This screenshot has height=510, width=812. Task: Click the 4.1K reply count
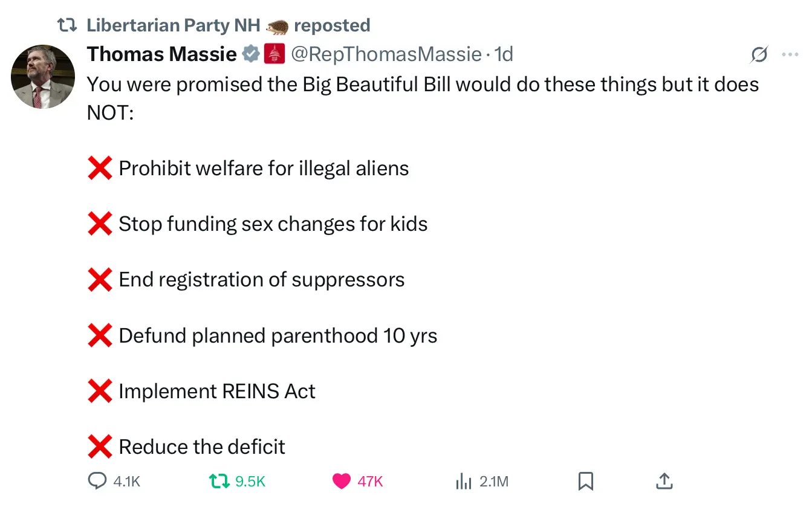[126, 482]
